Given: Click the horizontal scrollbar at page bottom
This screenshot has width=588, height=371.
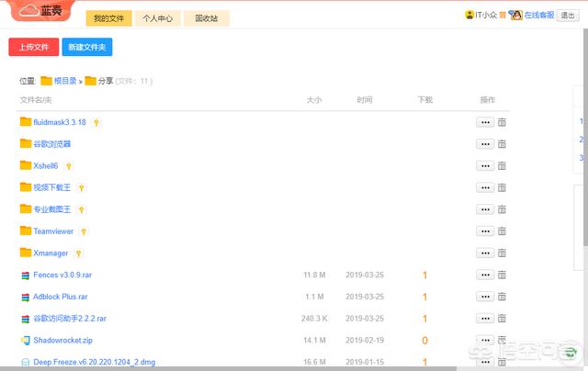Looking at the screenshot, I should (228, 369).
